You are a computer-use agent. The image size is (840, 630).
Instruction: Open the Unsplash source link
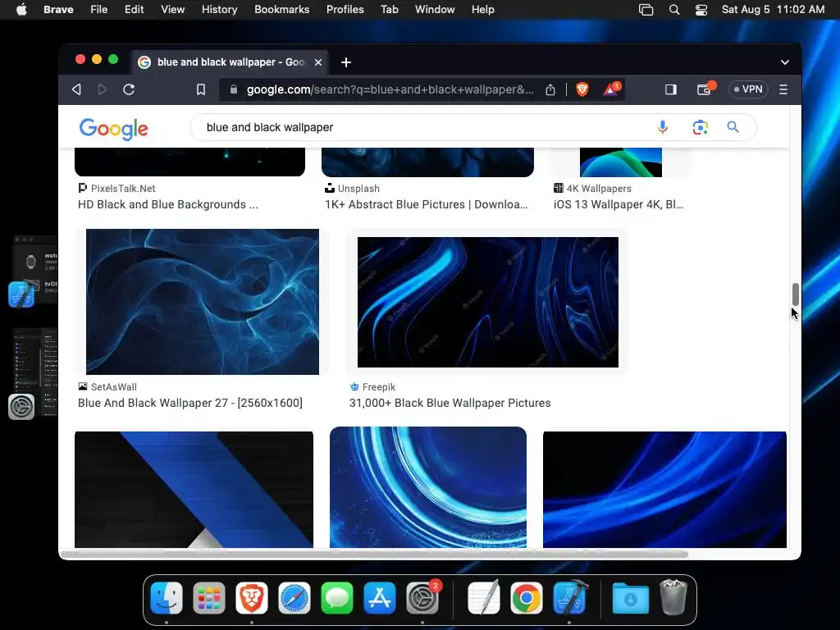pyautogui.click(x=352, y=189)
